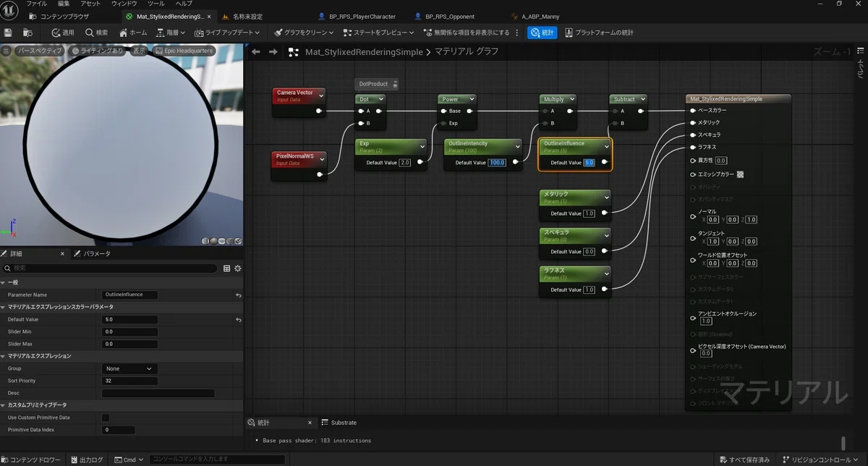Click the Epic Headquarters environment button
Viewport: 868px width, 466px height.
click(184, 51)
